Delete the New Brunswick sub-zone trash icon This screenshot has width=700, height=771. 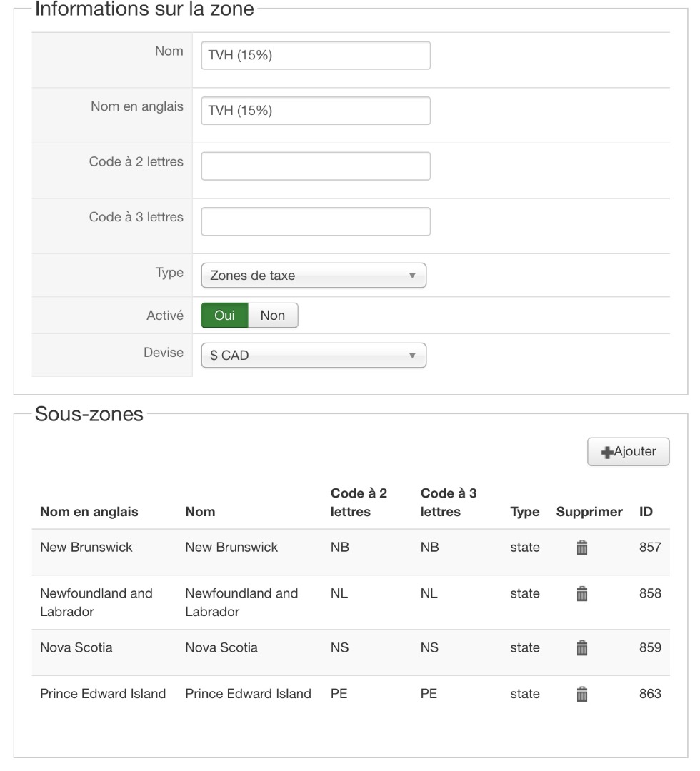(x=582, y=548)
